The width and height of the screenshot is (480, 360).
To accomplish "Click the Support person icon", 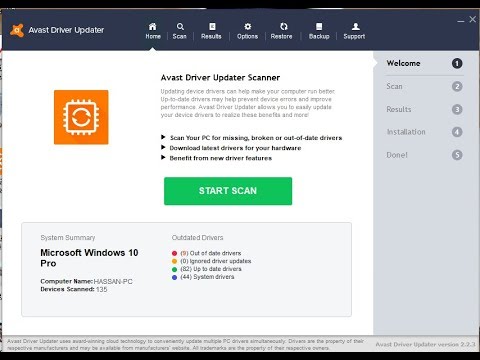I will tap(356, 26).
